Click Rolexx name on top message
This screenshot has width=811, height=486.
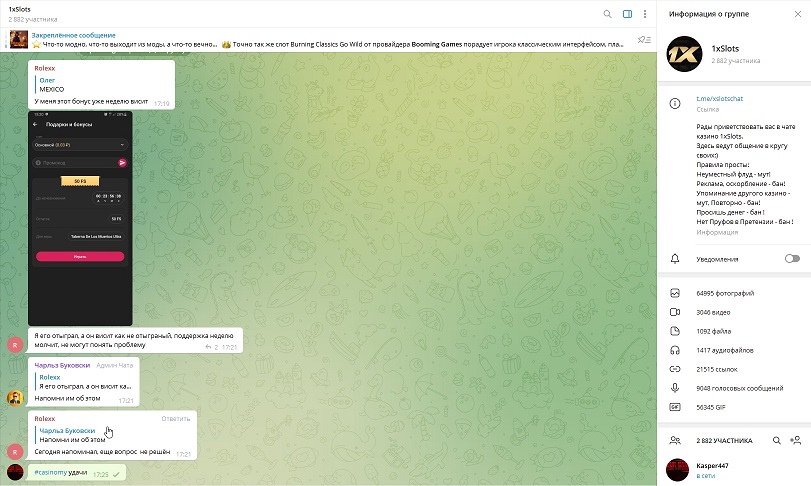tap(44, 68)
